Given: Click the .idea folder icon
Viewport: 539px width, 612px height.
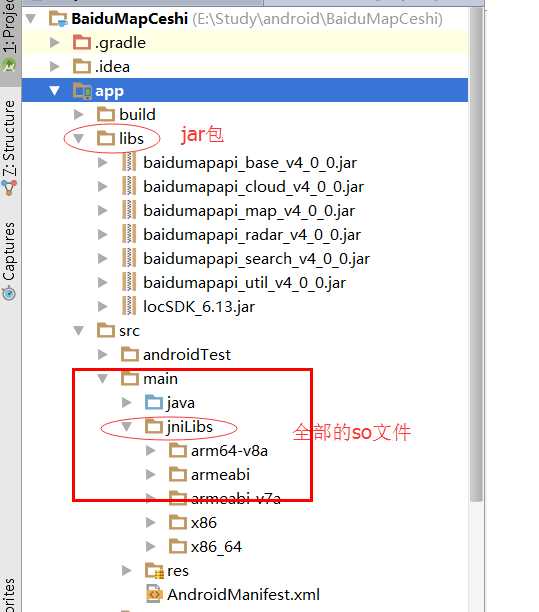Looking at the screenshot, I should (x=82, y=66).
